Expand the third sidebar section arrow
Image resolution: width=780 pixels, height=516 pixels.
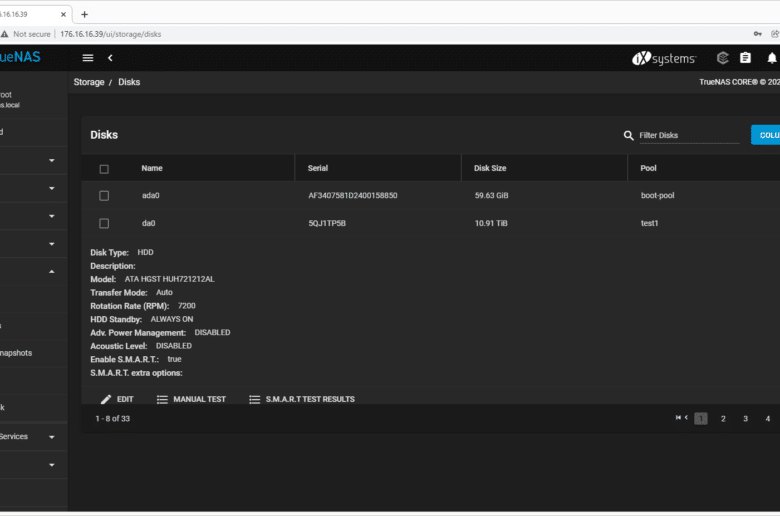pyautogui.click(x=52, y=216)
